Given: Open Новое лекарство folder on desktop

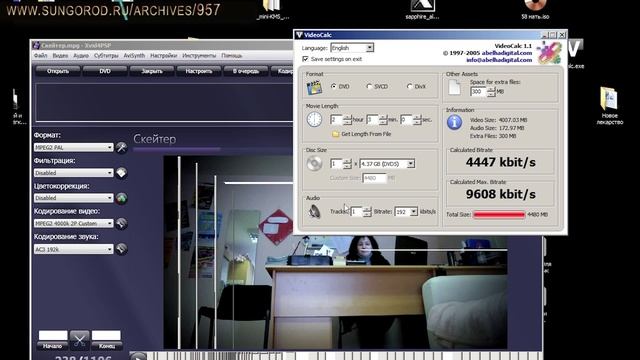Looking at the screenshot, I should coord(609,106).
